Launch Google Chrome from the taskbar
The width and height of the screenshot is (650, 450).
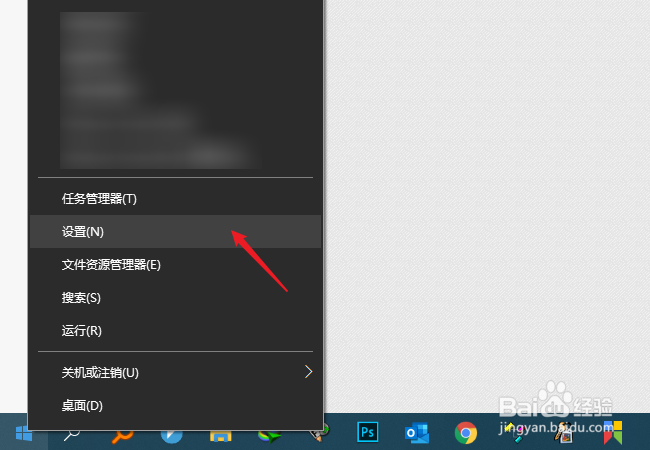pyautogui.click(x=466, y=433)
